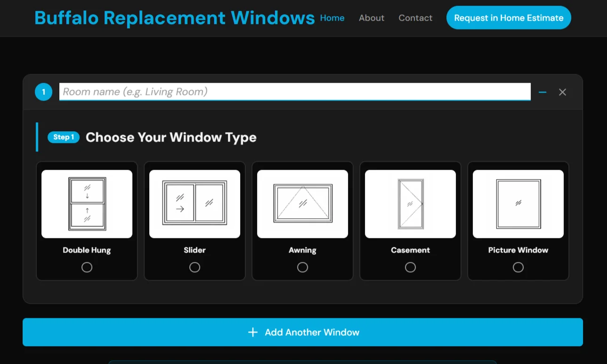Screen dimensions: 607x364
Task: Select the Picture Window illustration
Action: (x=518, y=204)
